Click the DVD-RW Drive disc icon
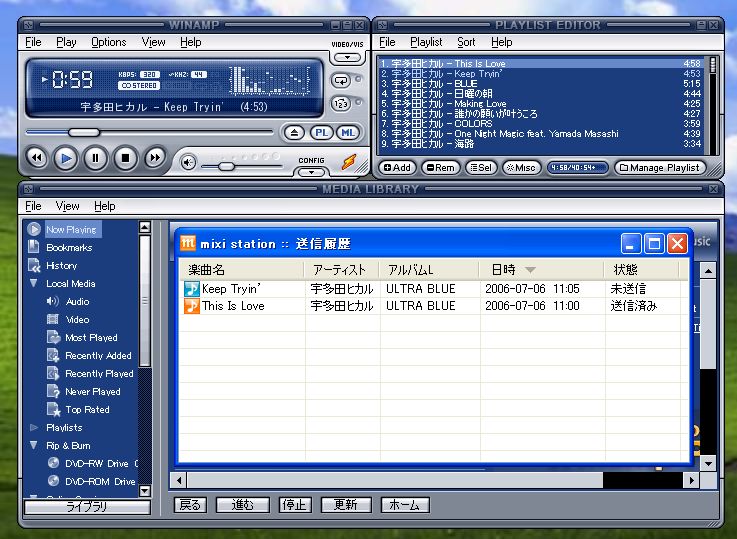Viewport: 737px width, 539px height. pos(54,463)
